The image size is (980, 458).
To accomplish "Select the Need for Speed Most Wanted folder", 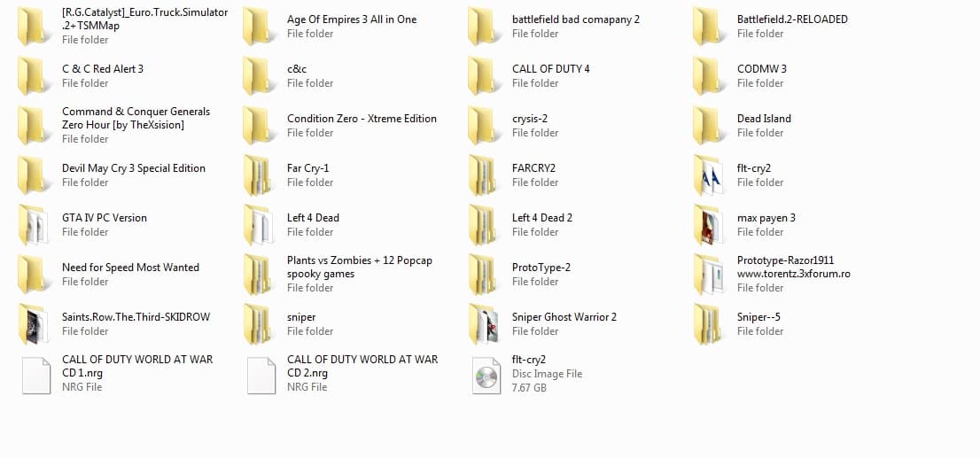I will tap(130, 268).
